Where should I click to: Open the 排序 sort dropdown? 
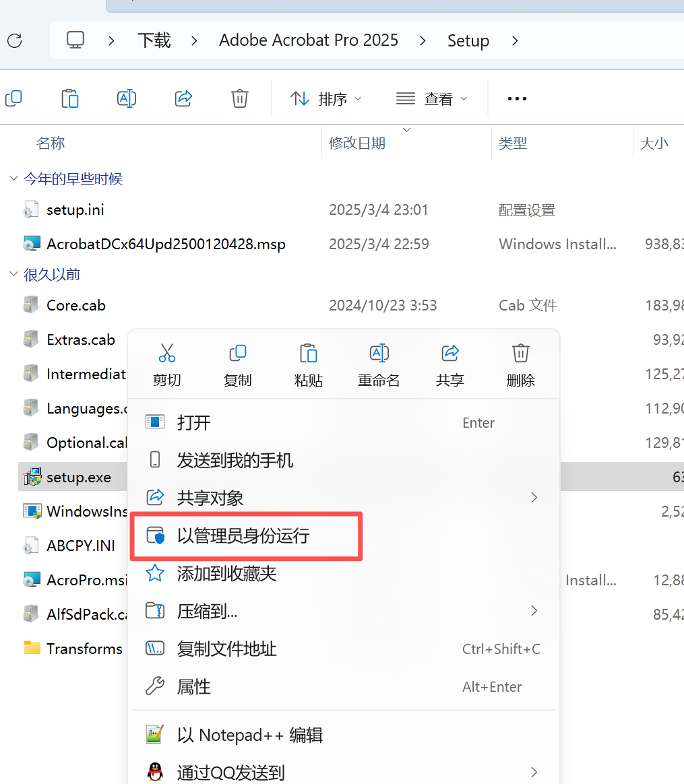click(x=325, y=98)
